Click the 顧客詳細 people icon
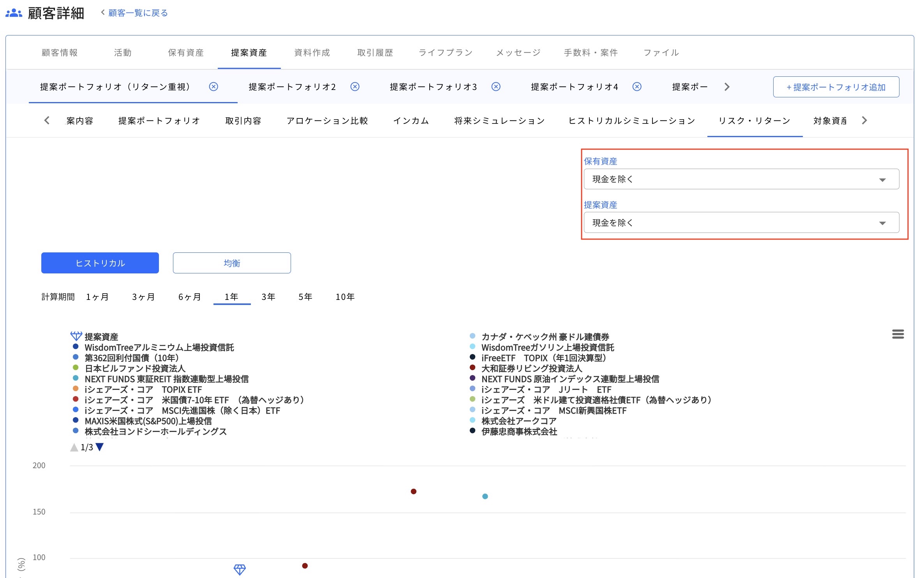Image resolution: width=924 pixels, height=578 pixels. tap(14, 13)
